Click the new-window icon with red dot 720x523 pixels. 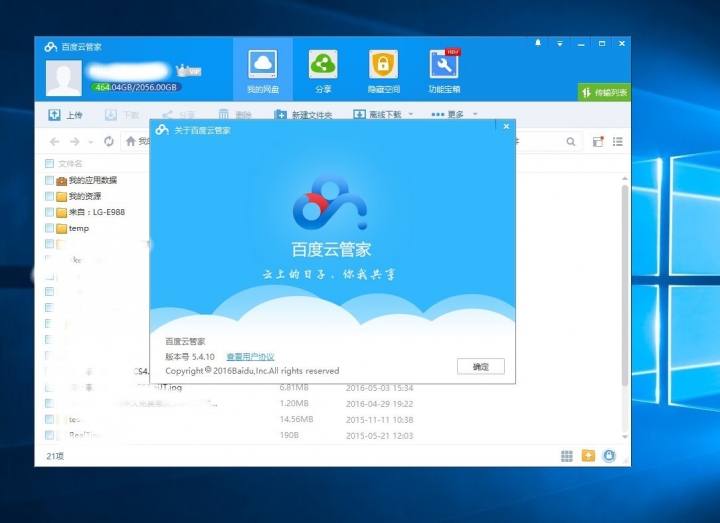[x=598, y=141]
